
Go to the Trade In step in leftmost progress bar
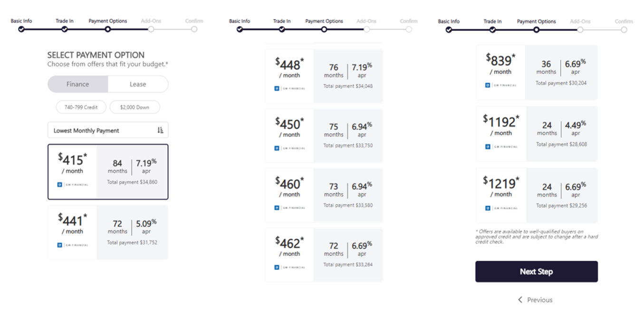pyautogui.click(x=65, y=29)
